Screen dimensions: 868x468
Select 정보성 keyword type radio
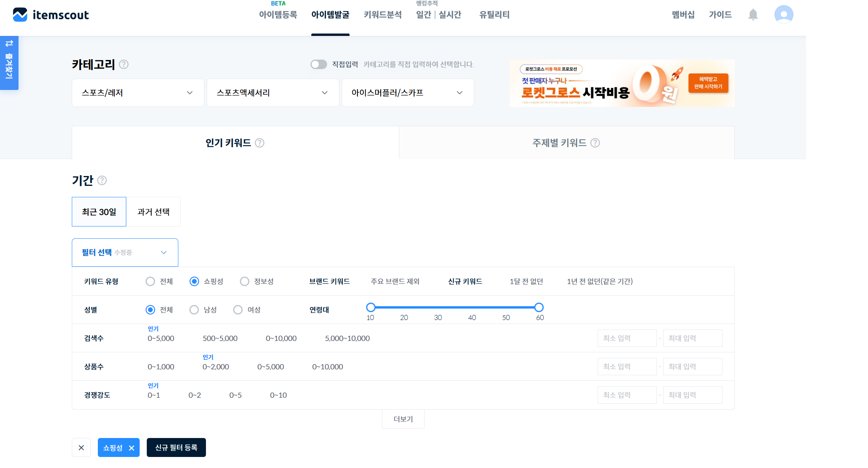click(x=245, y=281)
